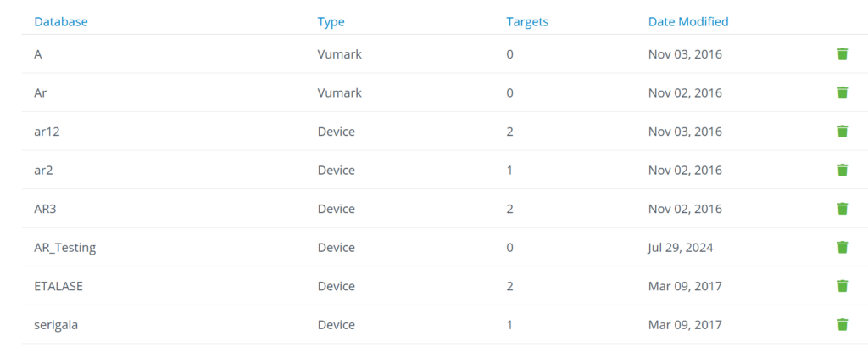Sort by Database column header
The image size is (868, 353).
pos(61,21)
